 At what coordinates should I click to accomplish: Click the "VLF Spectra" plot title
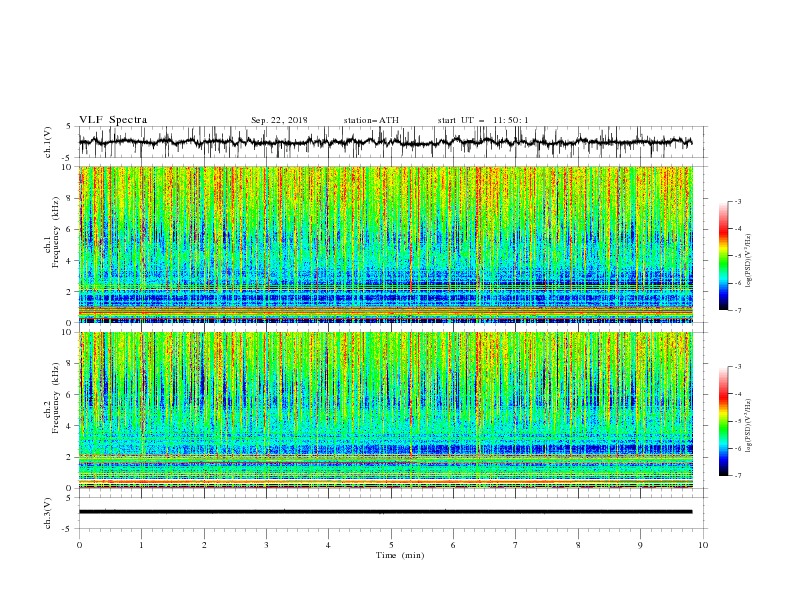click(x=113, y=120)
